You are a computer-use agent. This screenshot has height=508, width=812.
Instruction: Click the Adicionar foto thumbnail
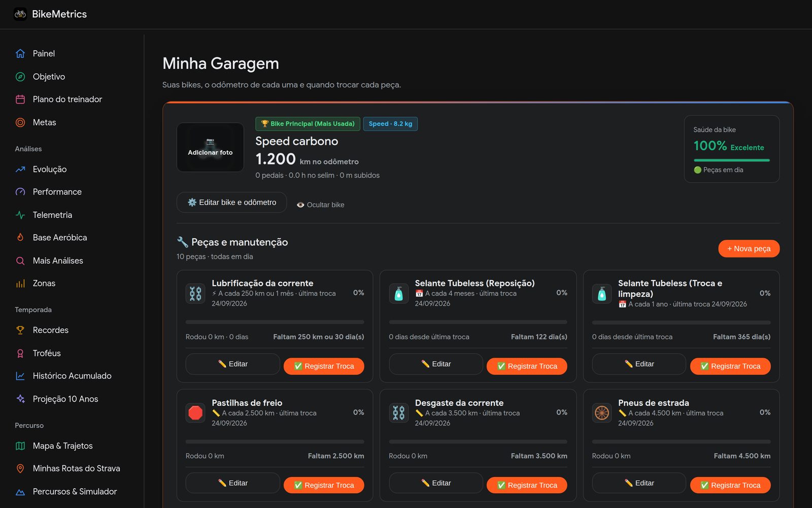(210, 147)
